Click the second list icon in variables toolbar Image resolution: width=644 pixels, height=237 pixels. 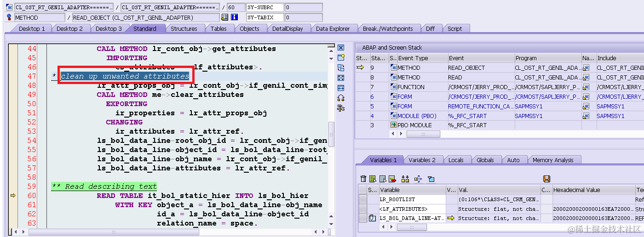pos(383,179)
